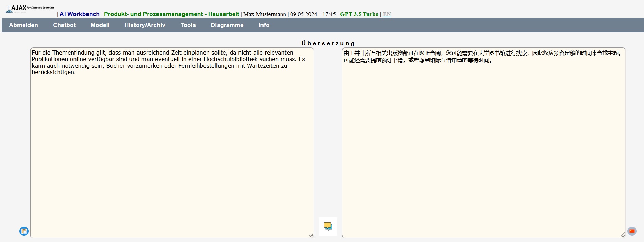The image size is (644, 242).
Task: Open the Tools menu
Action: [188, 25]
